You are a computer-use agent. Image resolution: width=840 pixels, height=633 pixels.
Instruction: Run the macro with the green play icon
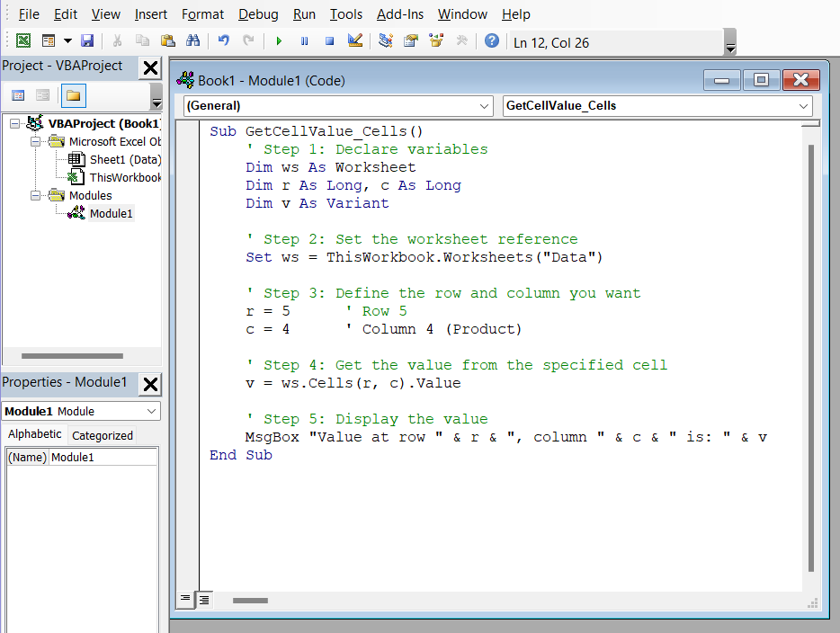click(279, 41)
